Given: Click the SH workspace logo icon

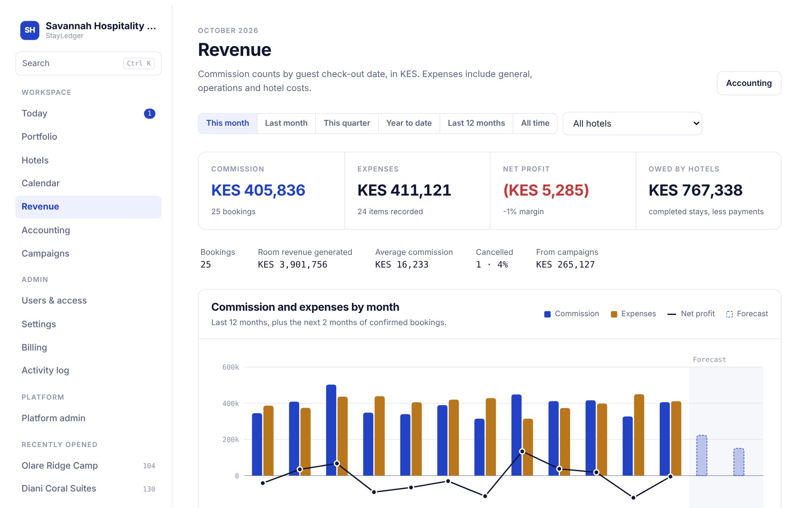Looking at the screenshot, I should pos(30,30).
